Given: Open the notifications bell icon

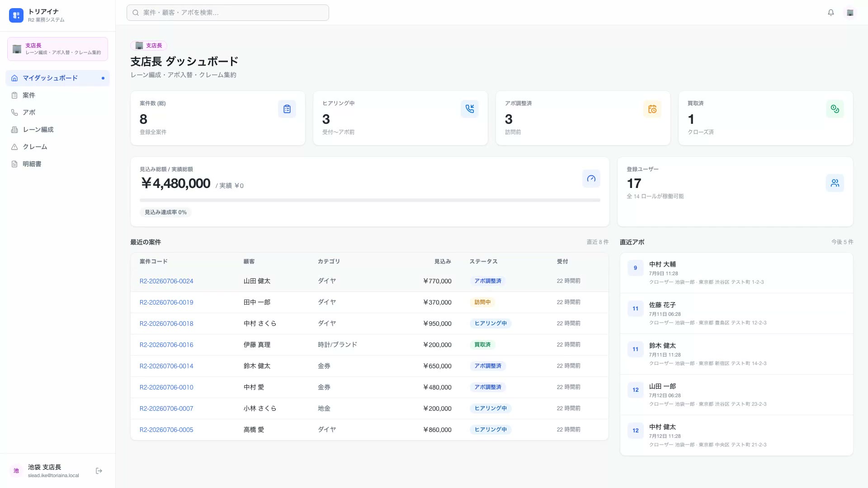Looking at the screenshot, I should (x=831, y=13).
